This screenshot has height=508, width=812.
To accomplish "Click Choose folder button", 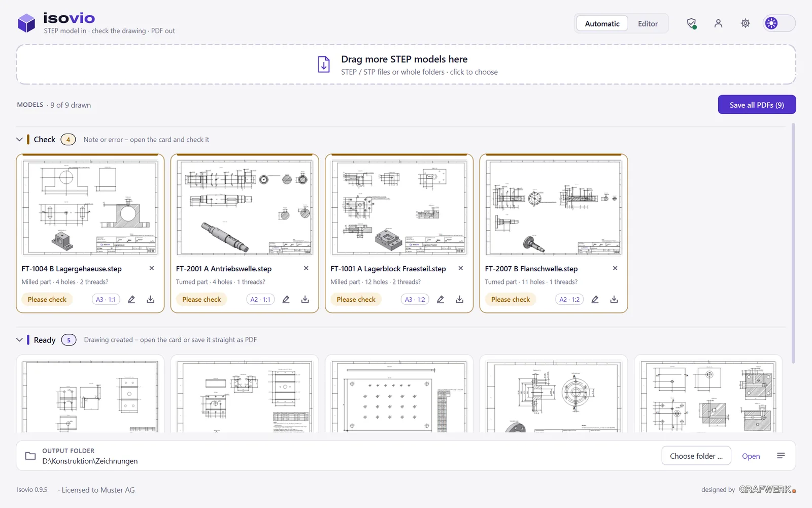I will 696,456.
